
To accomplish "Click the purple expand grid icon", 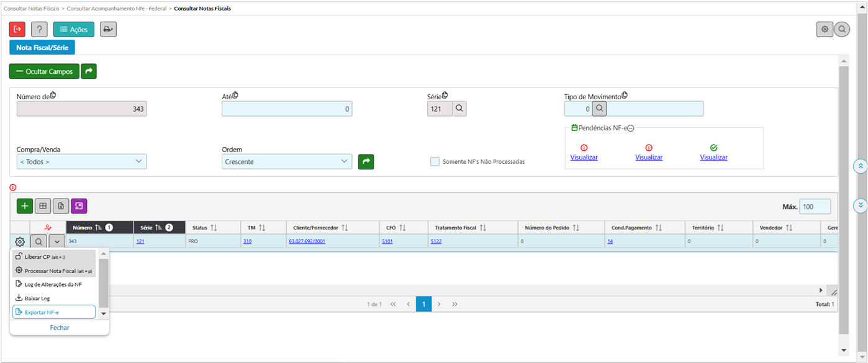I will coord(79,206).
